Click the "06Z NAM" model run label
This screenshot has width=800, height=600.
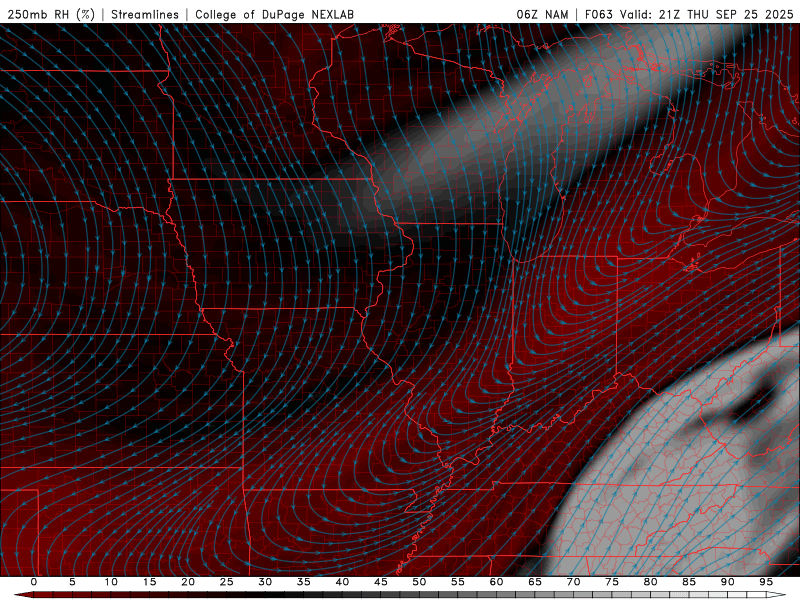tap(542, 14)
